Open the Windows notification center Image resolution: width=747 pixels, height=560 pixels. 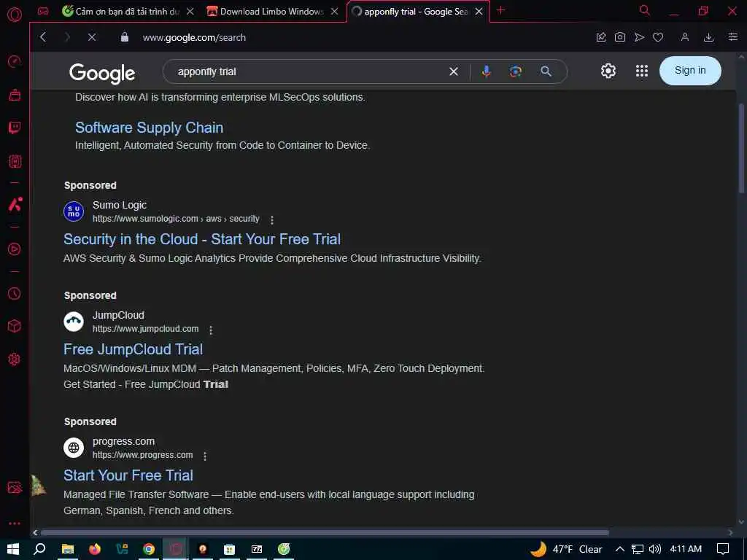(x=723, y=549)
